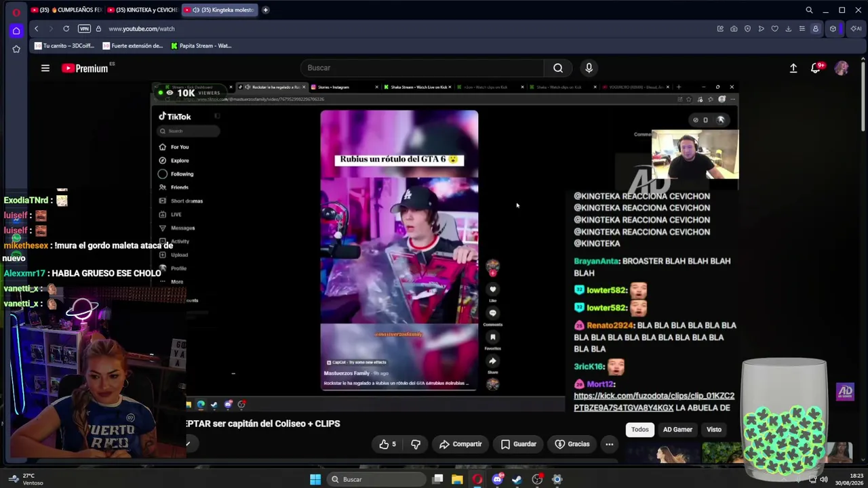Open the weather widget showing 27°C
868x488 pixels.
pos(26,479)
